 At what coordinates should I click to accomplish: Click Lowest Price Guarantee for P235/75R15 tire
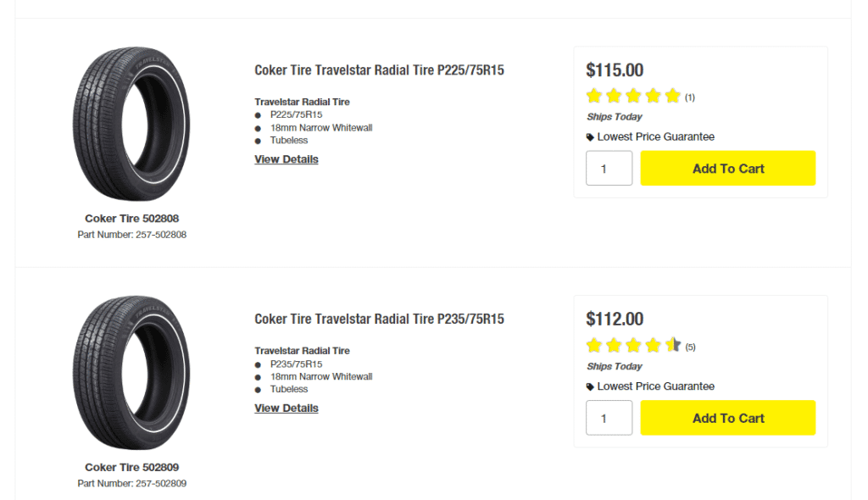coord(655,386)
